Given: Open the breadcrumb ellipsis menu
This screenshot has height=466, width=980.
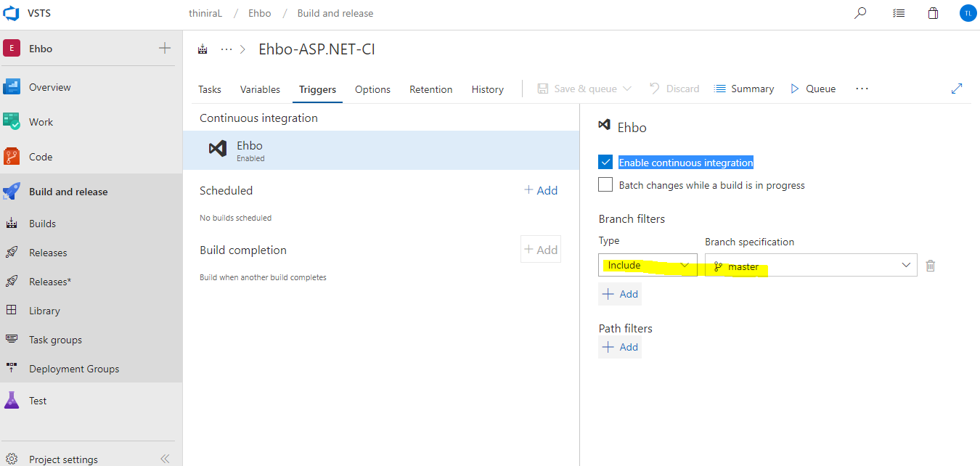Looking at the screenshot, I should [226, 49].
